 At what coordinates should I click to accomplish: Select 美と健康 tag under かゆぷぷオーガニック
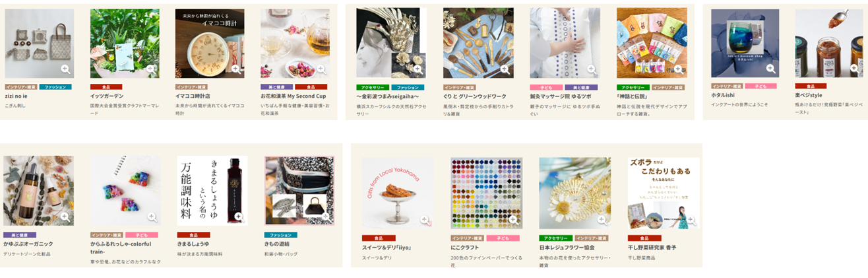19,235
